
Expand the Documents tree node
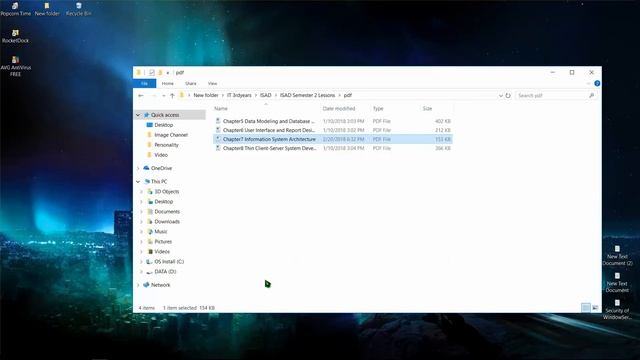(142, 211)
